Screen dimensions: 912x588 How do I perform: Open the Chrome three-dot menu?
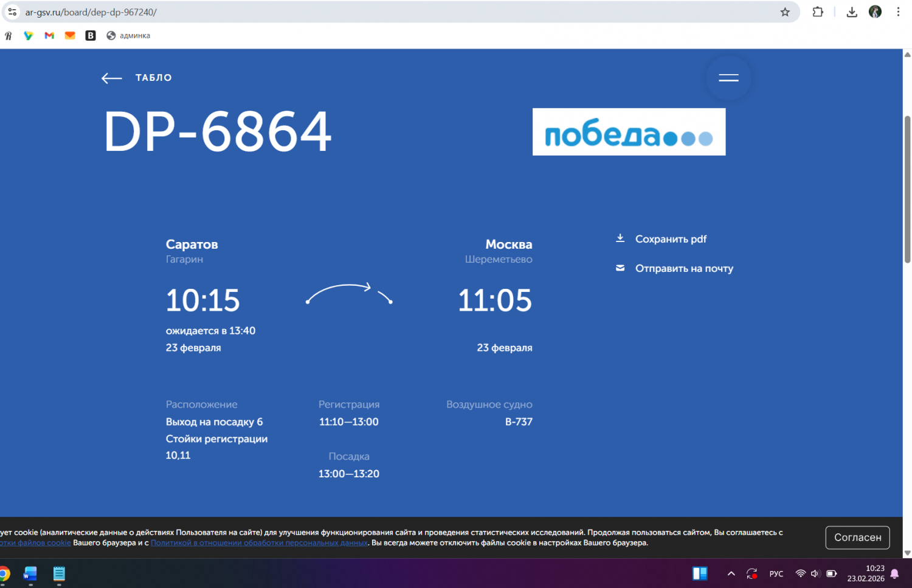tap(898, 12)
